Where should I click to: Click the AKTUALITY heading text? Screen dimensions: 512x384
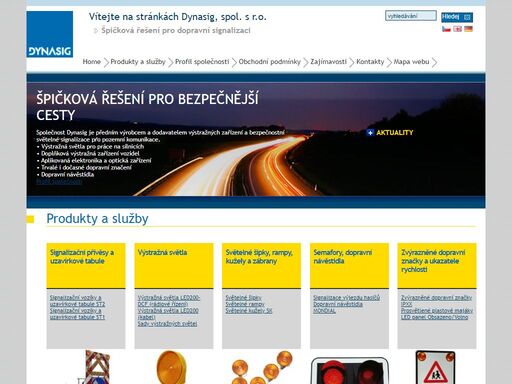coord(395,133)
